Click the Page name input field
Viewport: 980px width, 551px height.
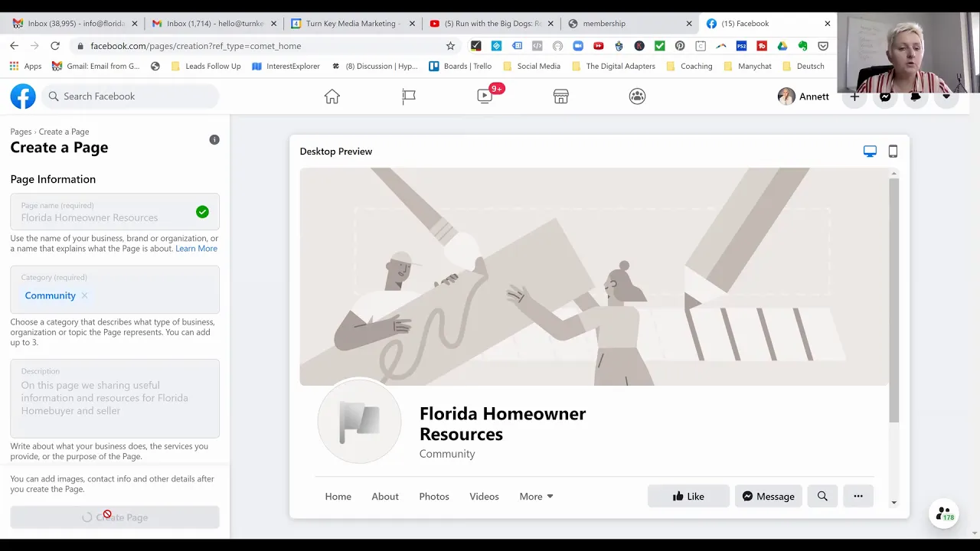click(x=115, y=212)
